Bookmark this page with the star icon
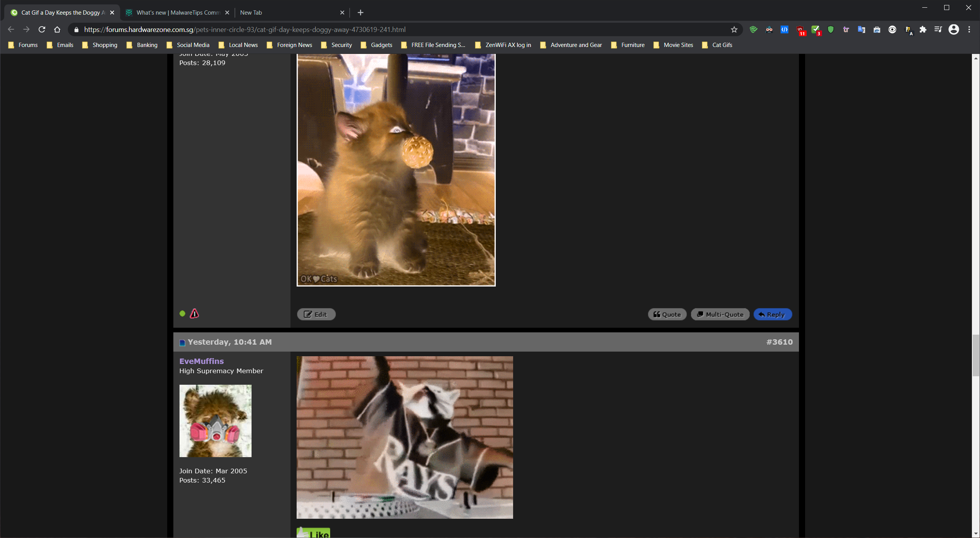This screenshot has width=980, height=538. [734, 30]
